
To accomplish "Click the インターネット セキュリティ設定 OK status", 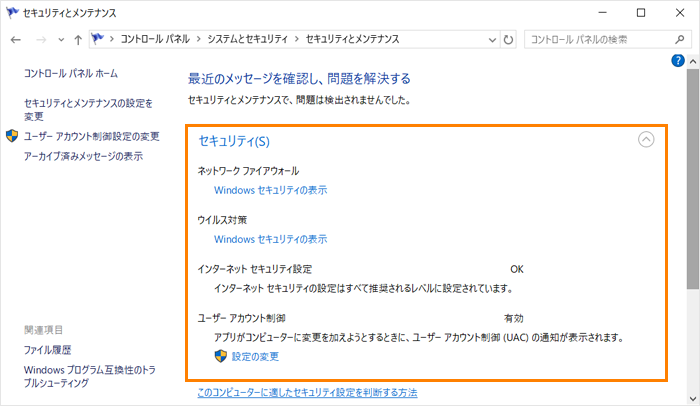I will [517, 269].
